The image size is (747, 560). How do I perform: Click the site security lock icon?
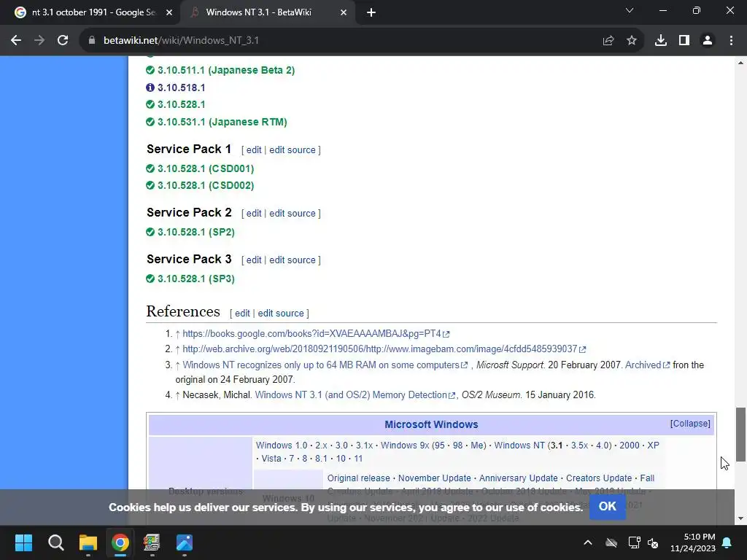[x=91, y=41]
